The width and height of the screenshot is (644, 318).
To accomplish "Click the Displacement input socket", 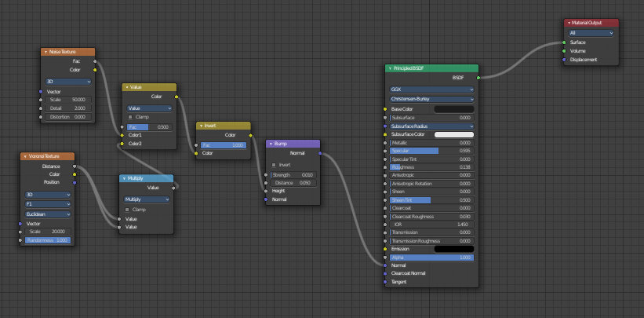I will 564,60.
